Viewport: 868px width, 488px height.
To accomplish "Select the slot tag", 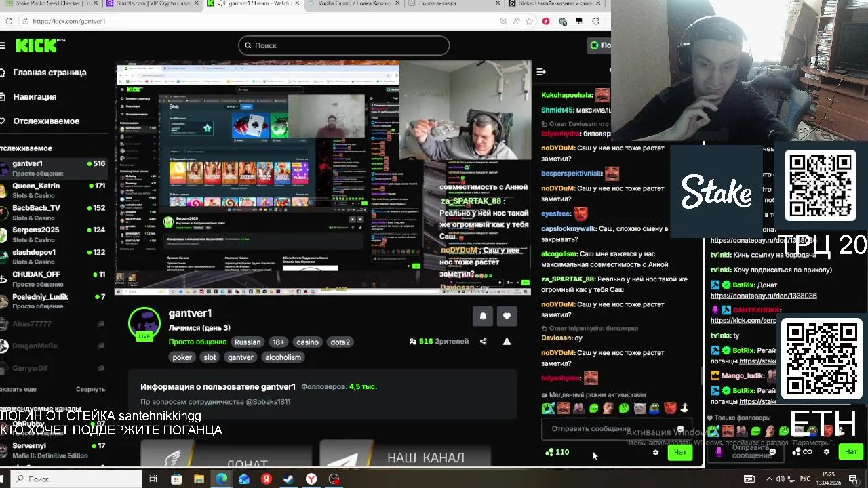I will (x=210, y=357).
